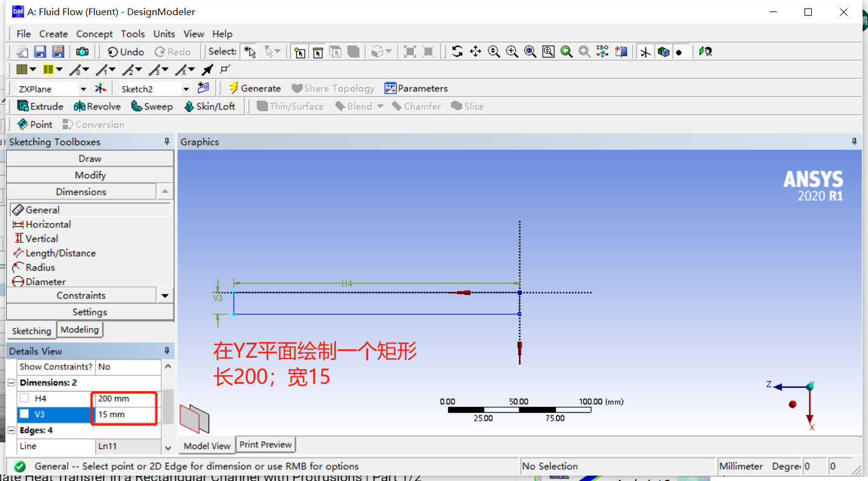The width and height of the screenshot is (868, 481).
Task: Enable the point selection filter
Action: 300,52
